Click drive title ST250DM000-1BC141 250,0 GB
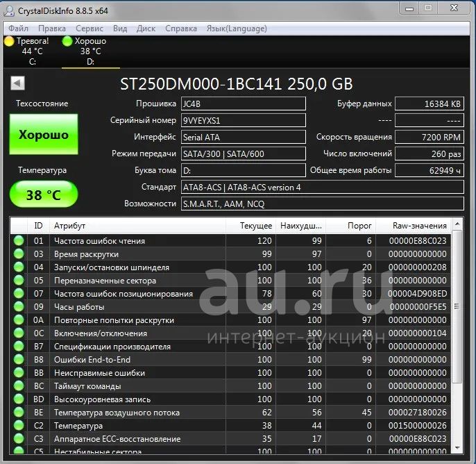Image resolution: width=476 pixels, height=464 pixels. (x=237, y=83)
